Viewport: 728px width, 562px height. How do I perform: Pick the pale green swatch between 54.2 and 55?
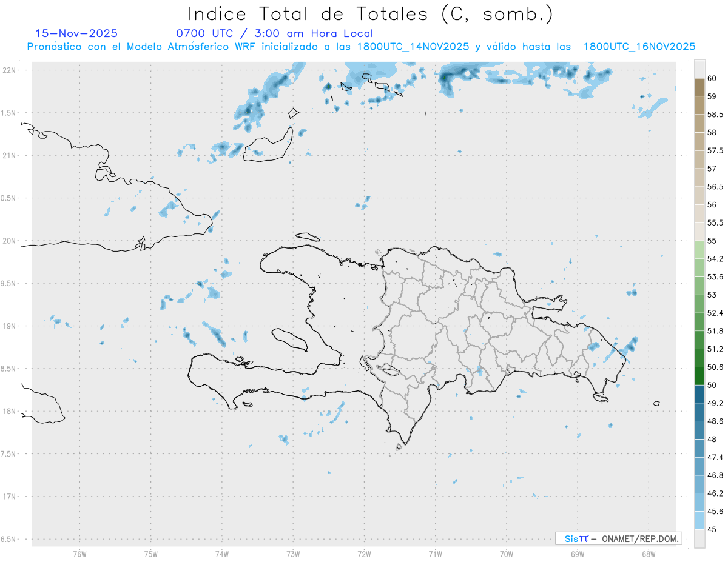point(699,250)
